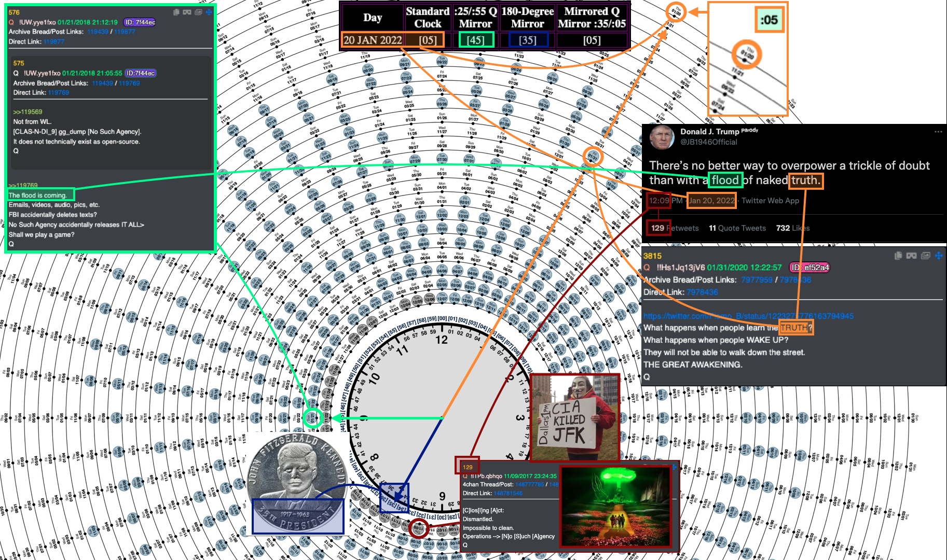Click 'The flood is coming.' line
This screenshot has width=947, height=560.
pos(37,195)
